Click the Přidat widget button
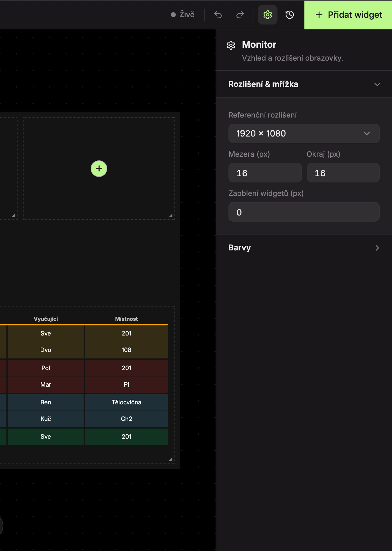This screenshot has height=551, width=392. click(348, 15)
